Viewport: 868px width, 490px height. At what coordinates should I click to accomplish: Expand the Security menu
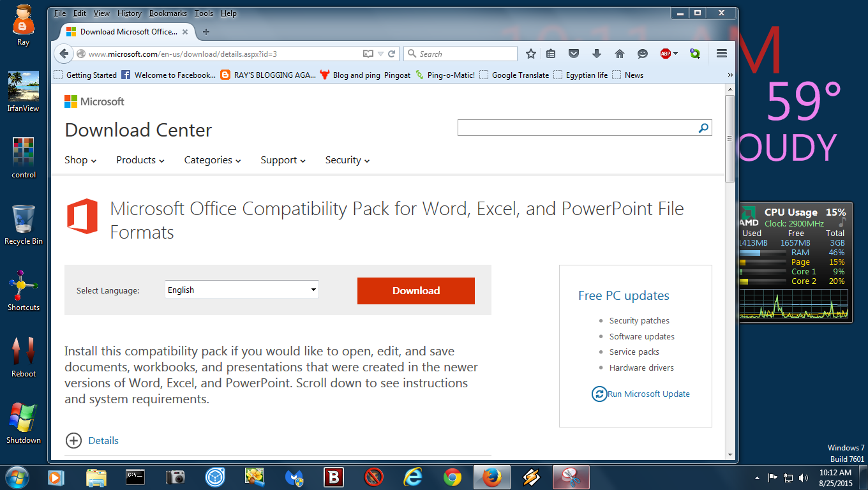(348, 160)
